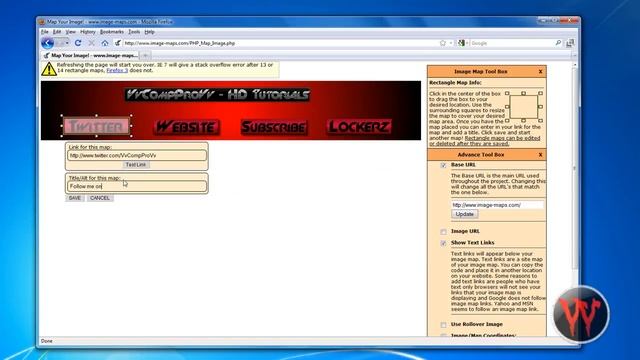
Task: Click the site identity icon beside the URL
Action: tap(118, 43)
